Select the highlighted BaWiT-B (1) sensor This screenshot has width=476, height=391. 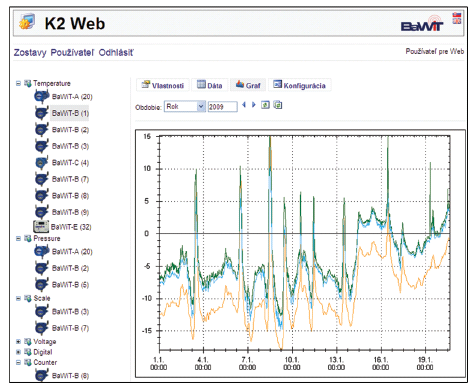(x=70, y=113)
